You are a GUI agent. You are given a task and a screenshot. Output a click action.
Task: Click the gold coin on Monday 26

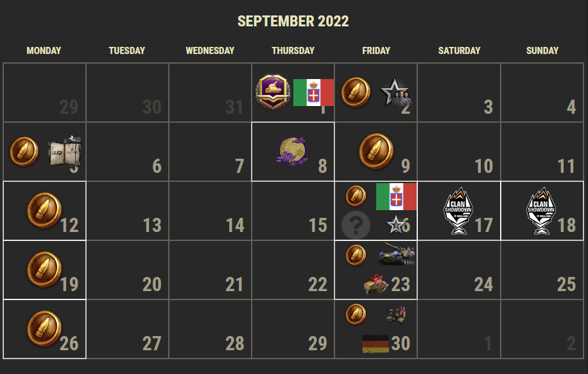(x=44, y=328)
